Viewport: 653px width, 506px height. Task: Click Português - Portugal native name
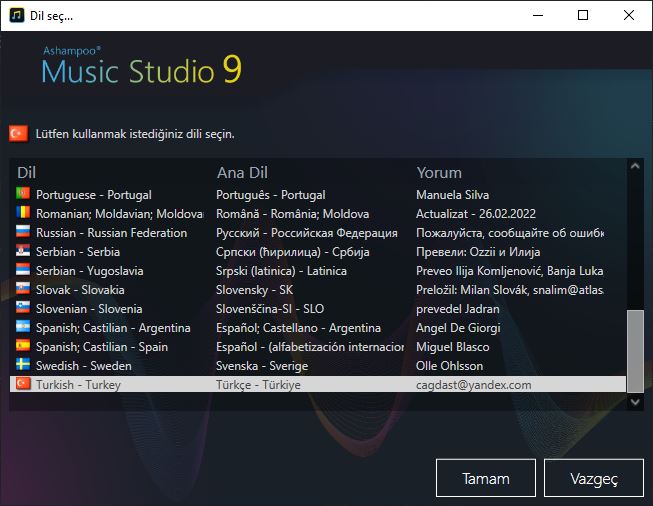tap(271, 195)
